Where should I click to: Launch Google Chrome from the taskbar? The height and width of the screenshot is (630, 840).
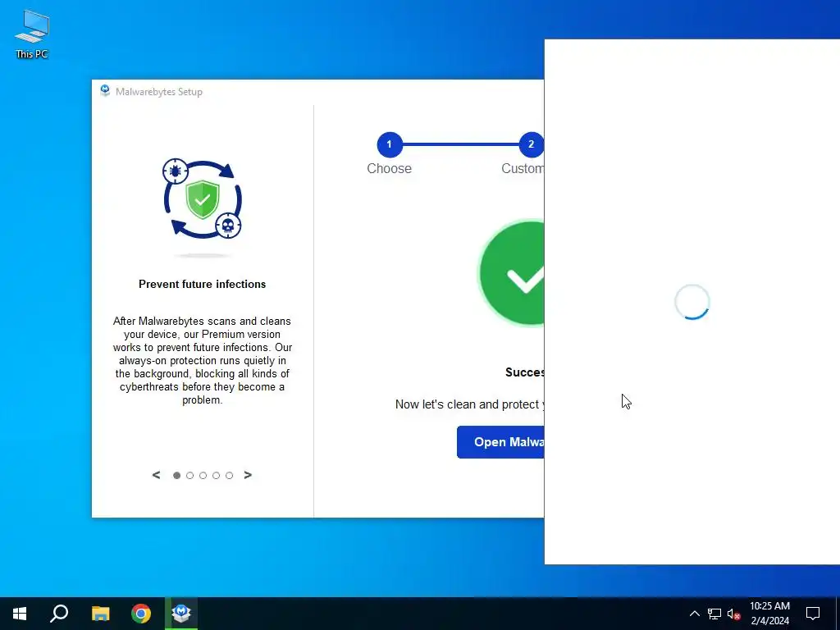click(141, 614)
